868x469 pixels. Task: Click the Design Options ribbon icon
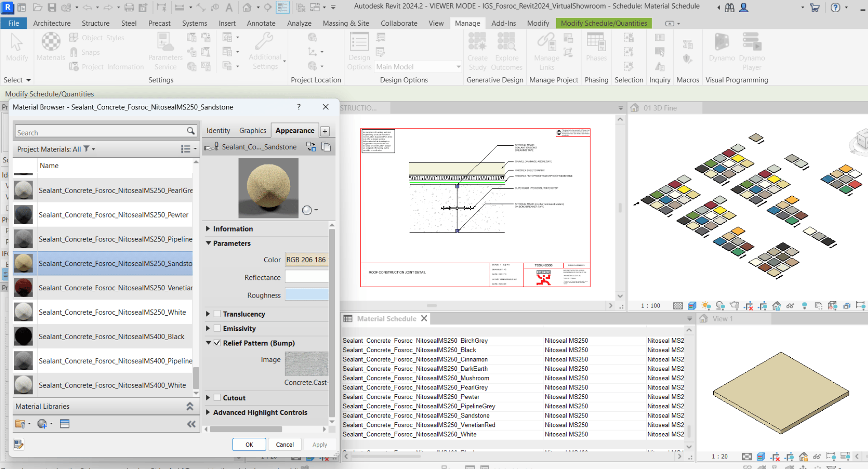click(359, 52)
